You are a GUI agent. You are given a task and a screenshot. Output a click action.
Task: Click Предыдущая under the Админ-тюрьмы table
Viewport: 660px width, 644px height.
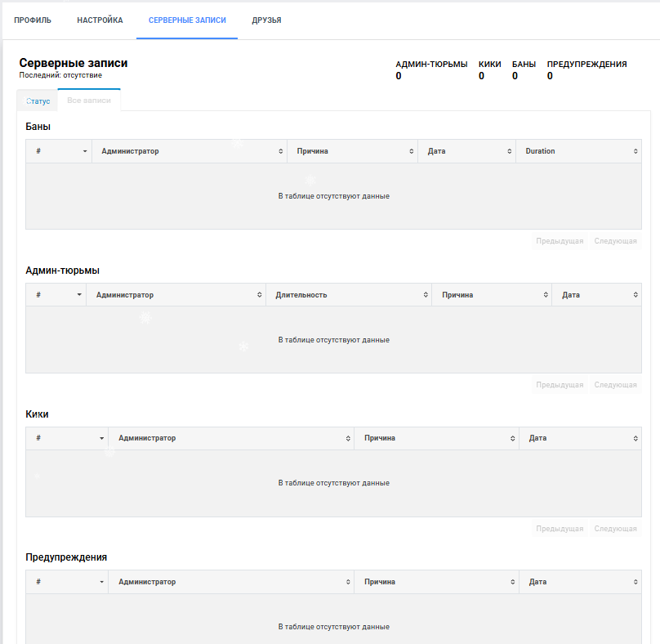[x=560, y=385]
